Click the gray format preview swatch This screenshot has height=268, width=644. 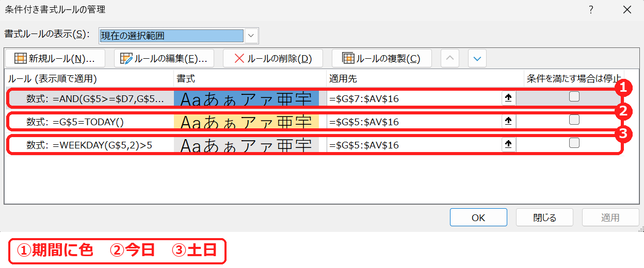(247, 145)
